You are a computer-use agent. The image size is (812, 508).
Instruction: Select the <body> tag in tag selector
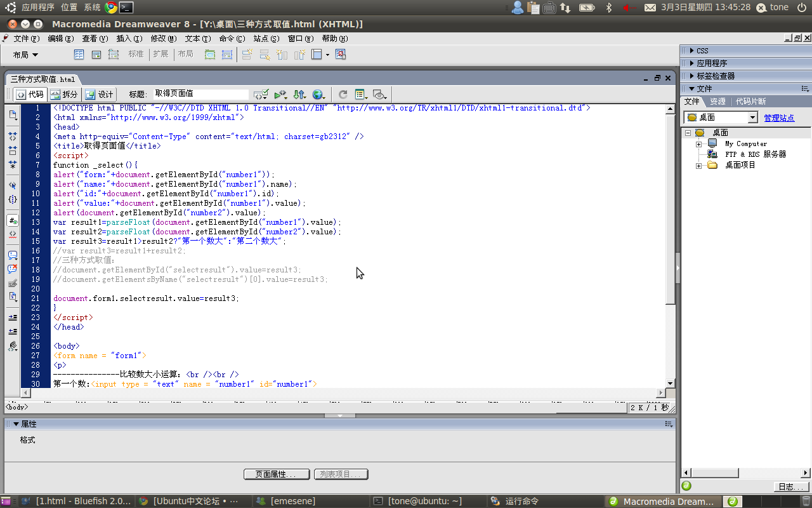(x=16, y=407)
